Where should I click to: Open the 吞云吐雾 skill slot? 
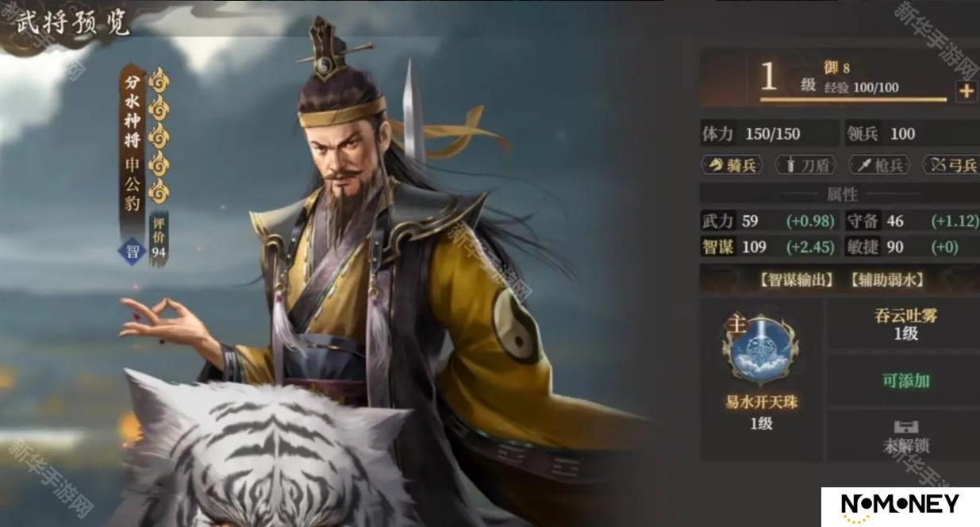point(905,324)
